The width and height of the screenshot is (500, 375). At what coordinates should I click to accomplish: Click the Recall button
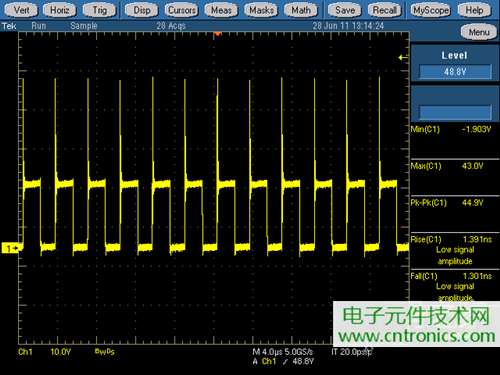click(x=385, y=10)
